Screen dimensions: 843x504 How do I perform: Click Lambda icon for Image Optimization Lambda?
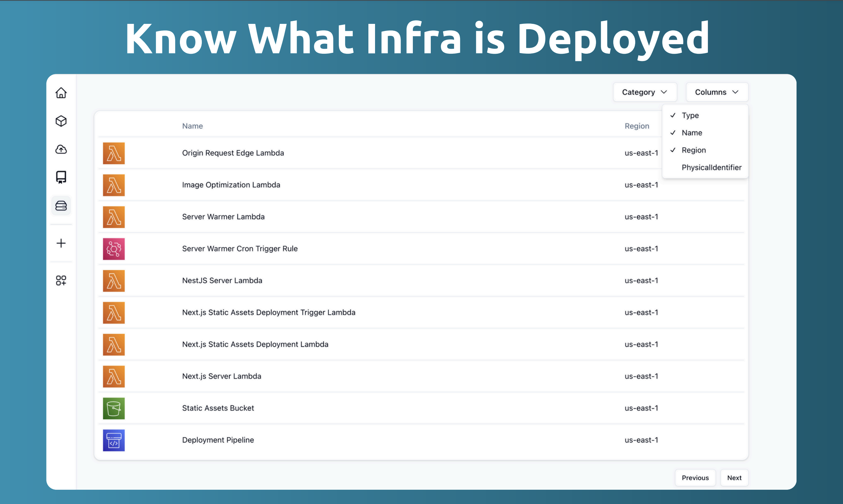click(114, 185)
